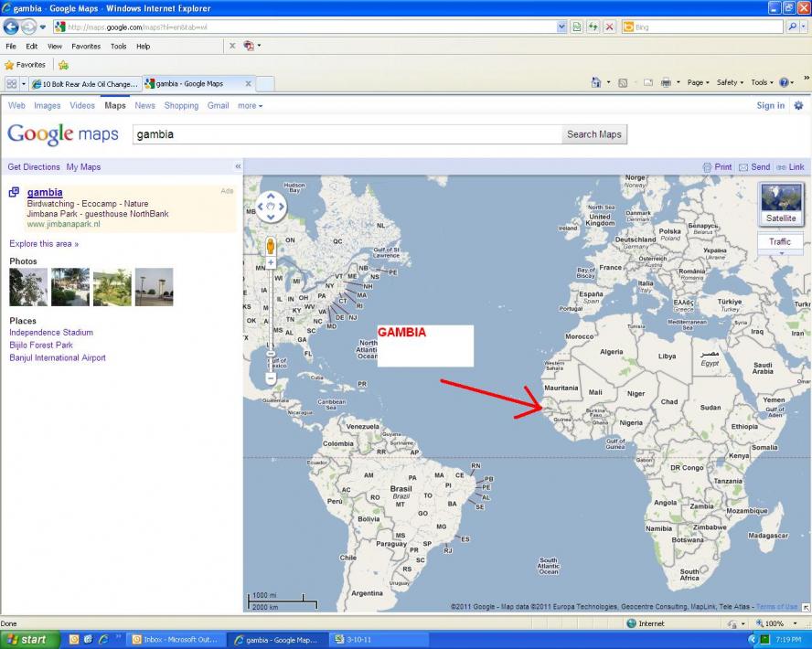Open the Safety menu dropdown
The width and height of the screenshot is (812, 649).
click(x=730, y=82)
